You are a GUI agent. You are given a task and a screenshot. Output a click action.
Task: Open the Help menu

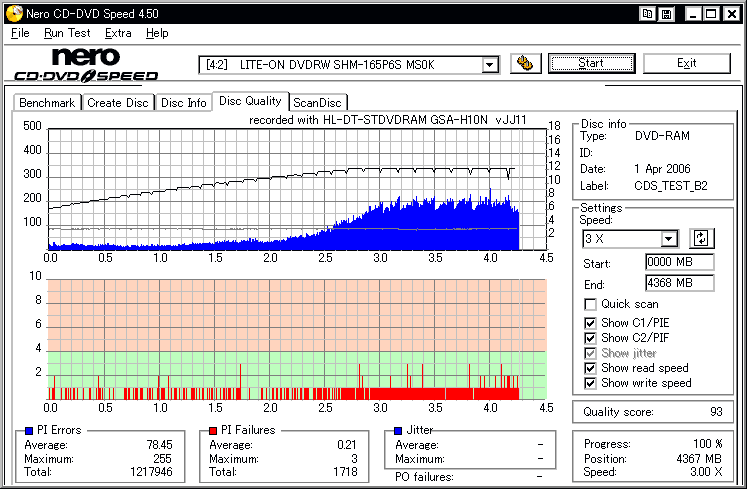click(157, 33)
